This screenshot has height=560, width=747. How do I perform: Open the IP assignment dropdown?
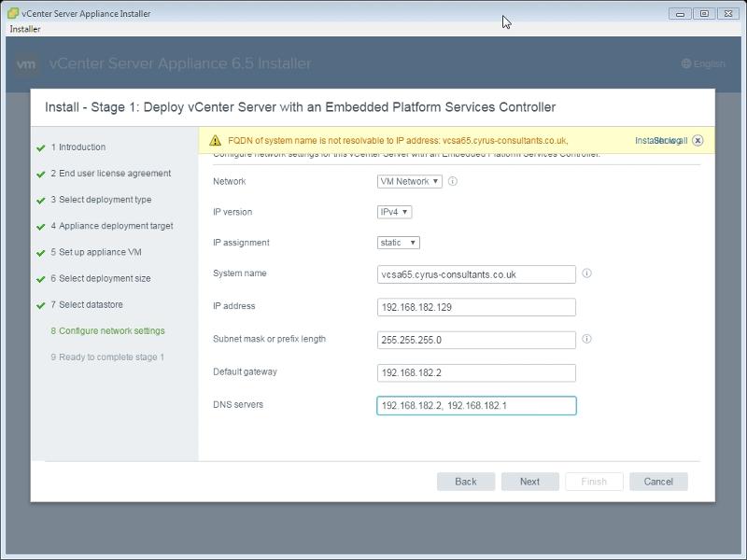399,243
